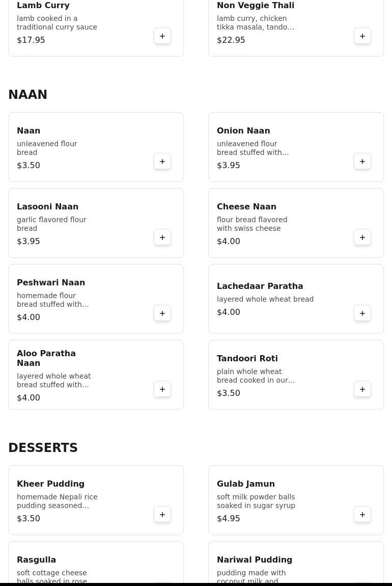Add Non Veggie Thali using plus button
The height and width of the screenshot is (586, 392).
pyautogui.click(x=362, y=36)
